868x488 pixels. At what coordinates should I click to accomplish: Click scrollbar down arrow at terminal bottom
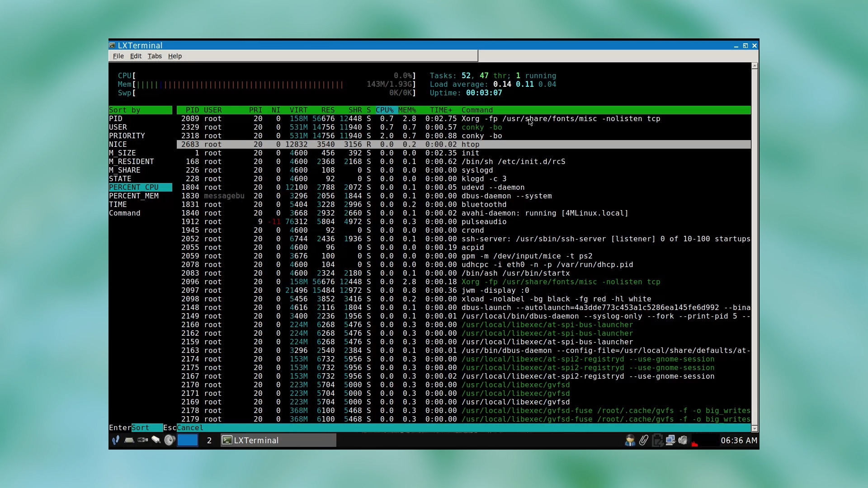point(755,428)
